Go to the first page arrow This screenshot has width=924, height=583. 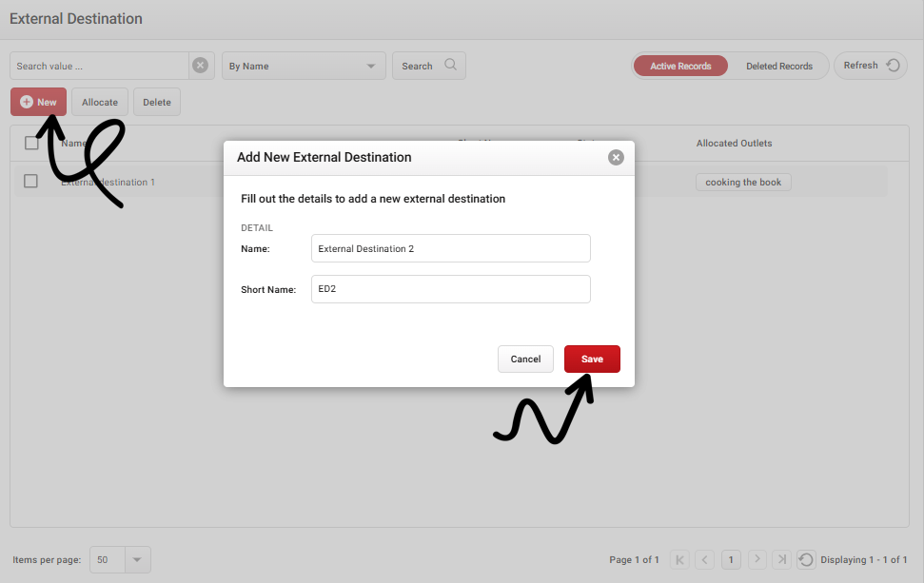679,559
